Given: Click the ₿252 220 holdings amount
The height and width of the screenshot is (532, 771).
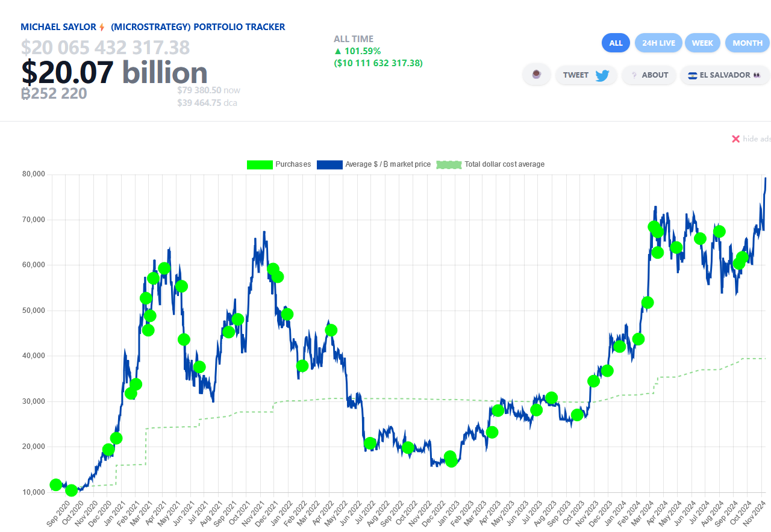Looking at the screenshot, I should [54, 93].
